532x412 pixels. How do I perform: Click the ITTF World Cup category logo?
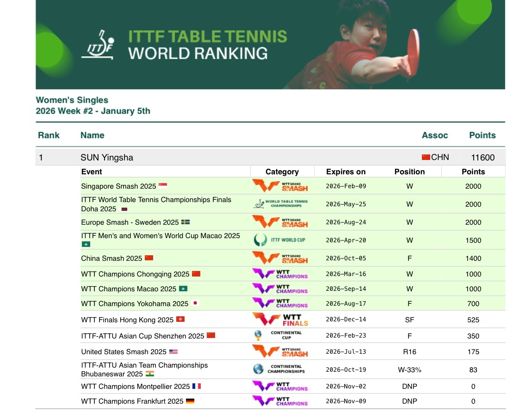pyautogui.click(x=279, y=240)
